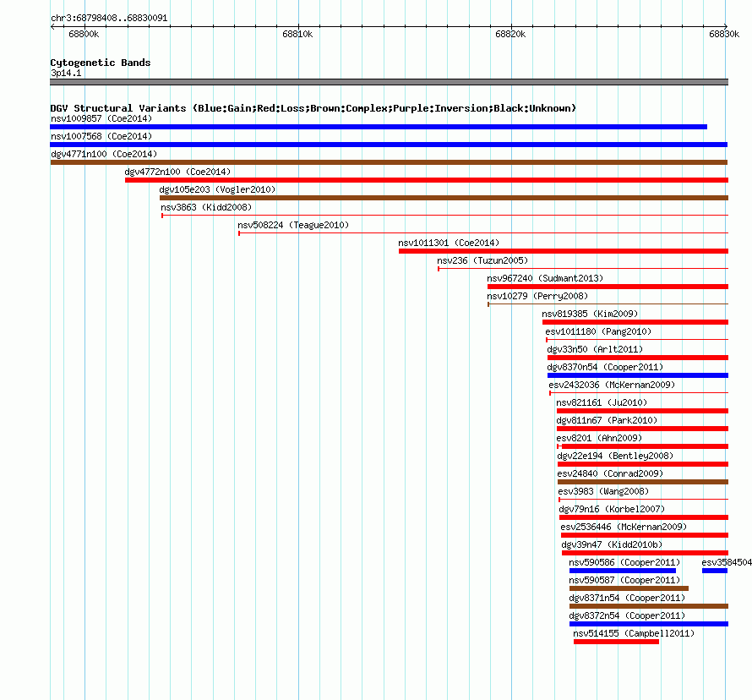Select the nsv1007568 (Coe2014) variant label

pyautogui.click(x=101, y=136)
